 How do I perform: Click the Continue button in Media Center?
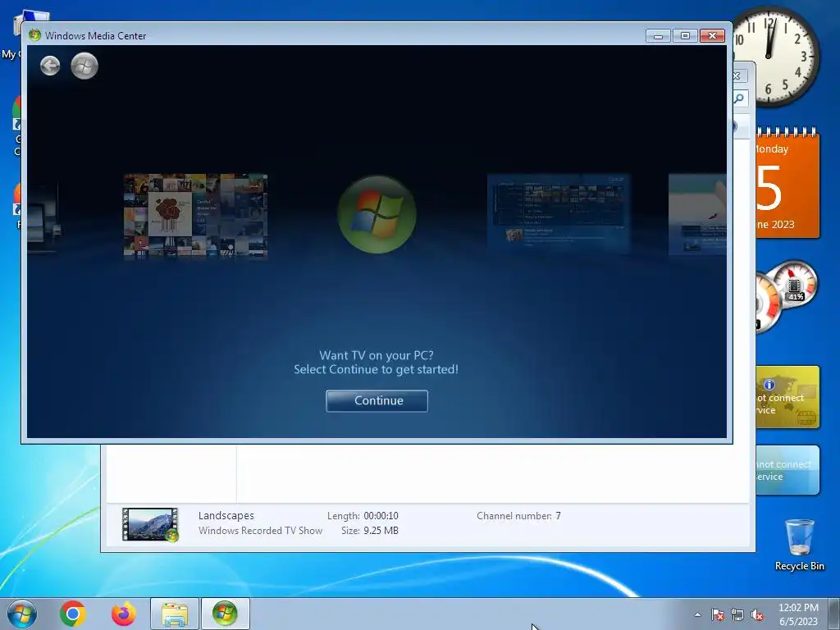(377, 400)
